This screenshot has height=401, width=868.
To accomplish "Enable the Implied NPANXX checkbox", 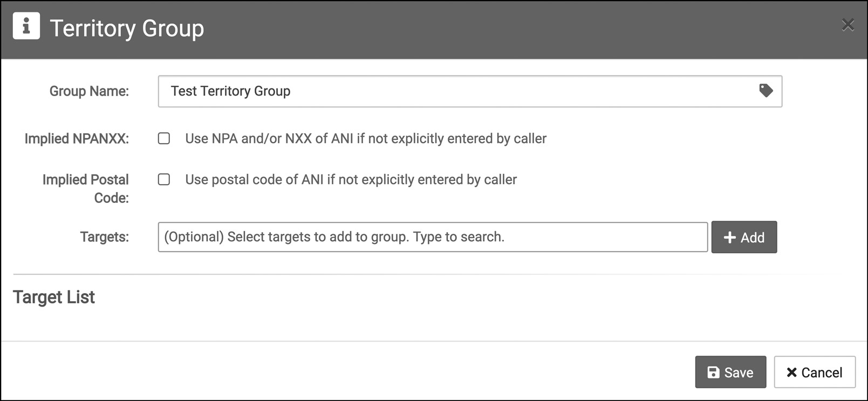I will pyautogui.click(x=164, y=139).
